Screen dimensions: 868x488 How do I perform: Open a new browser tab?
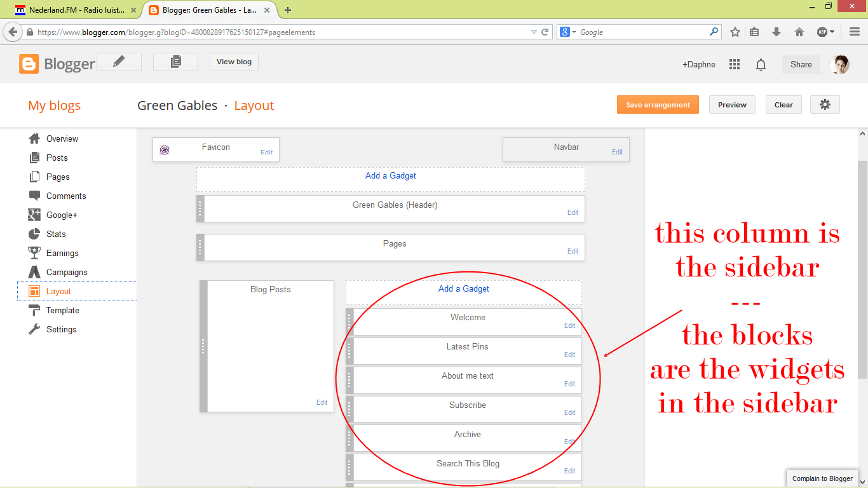[288, 10]
